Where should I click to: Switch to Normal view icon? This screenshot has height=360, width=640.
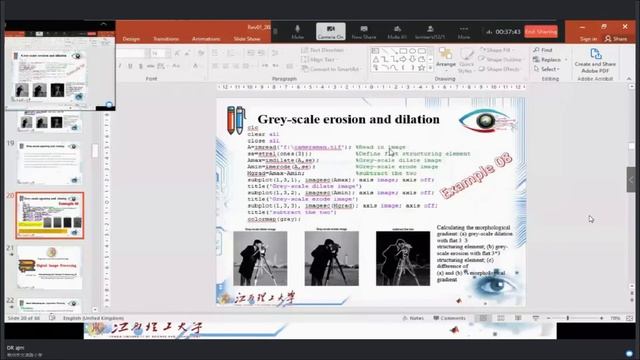click(483, 318)
